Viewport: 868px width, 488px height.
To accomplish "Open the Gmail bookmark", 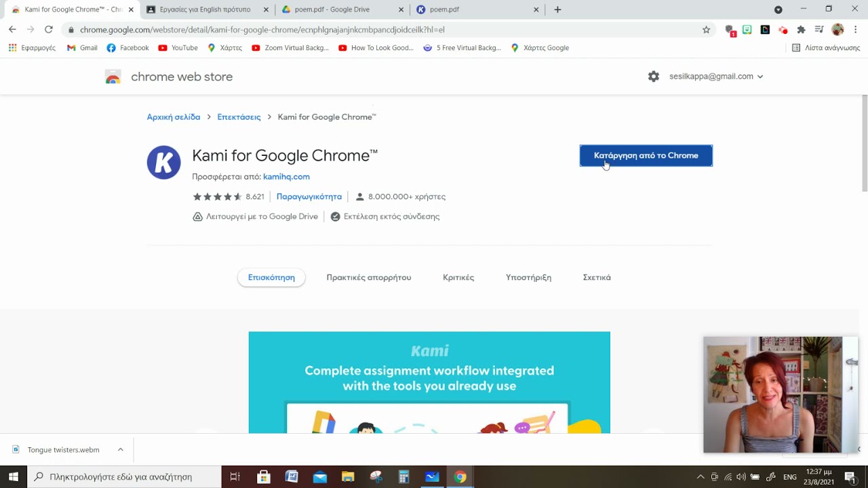I will (x=82, y=48).
